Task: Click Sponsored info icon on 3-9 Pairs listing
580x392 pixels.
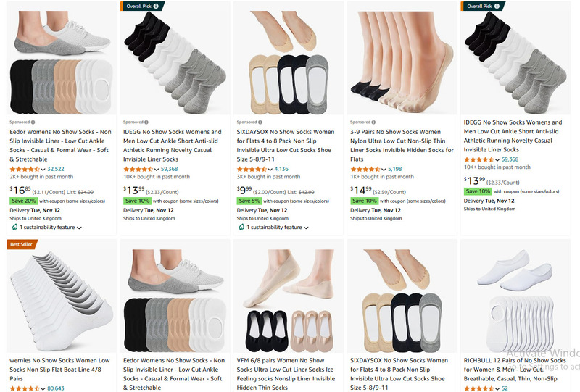Action: [x=373, y=122]
